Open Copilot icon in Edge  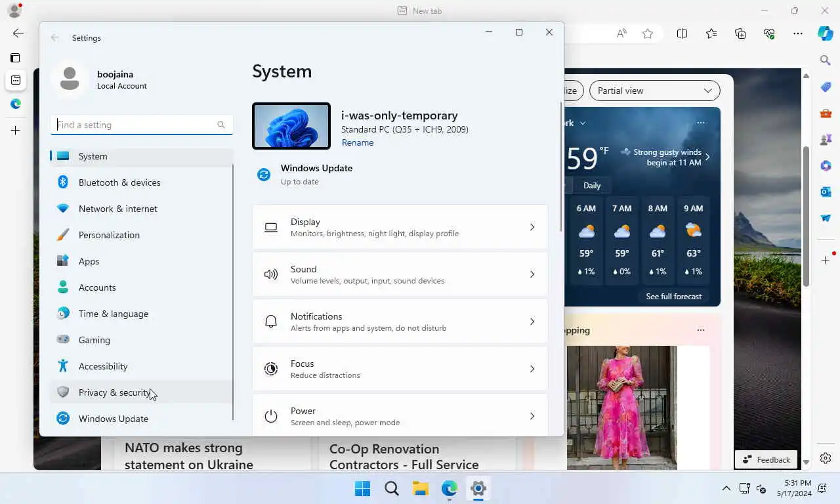click(826, 33)
